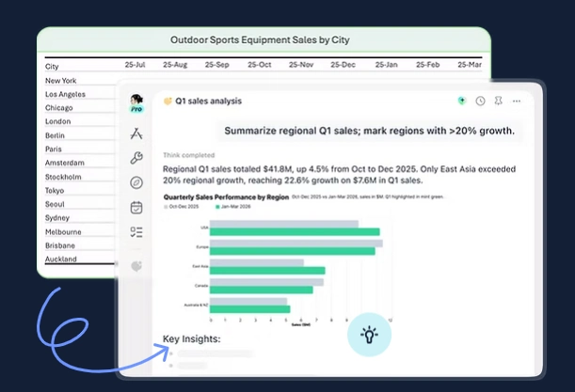Viewport: 575px width, 392px height.
Task: Open the three-dot more options menu
Action: point(517,102)
